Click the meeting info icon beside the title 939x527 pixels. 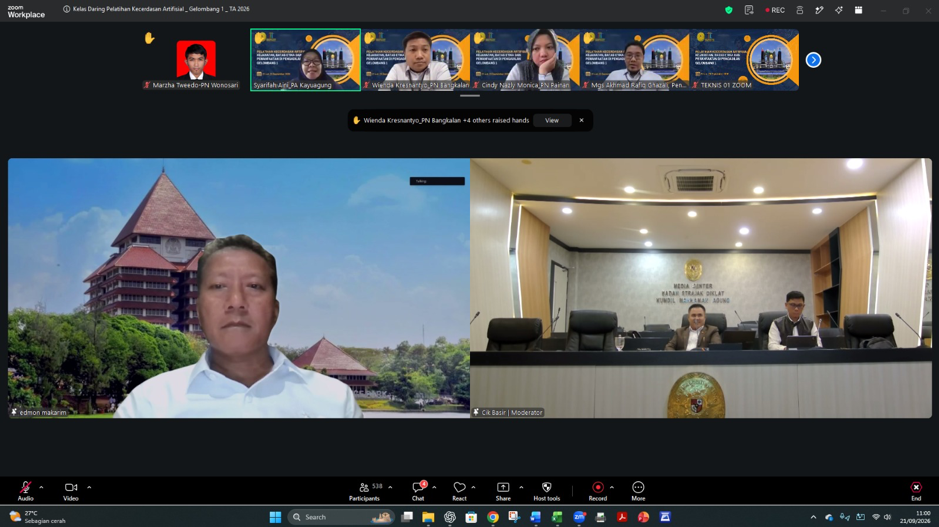tap(66, 9)
